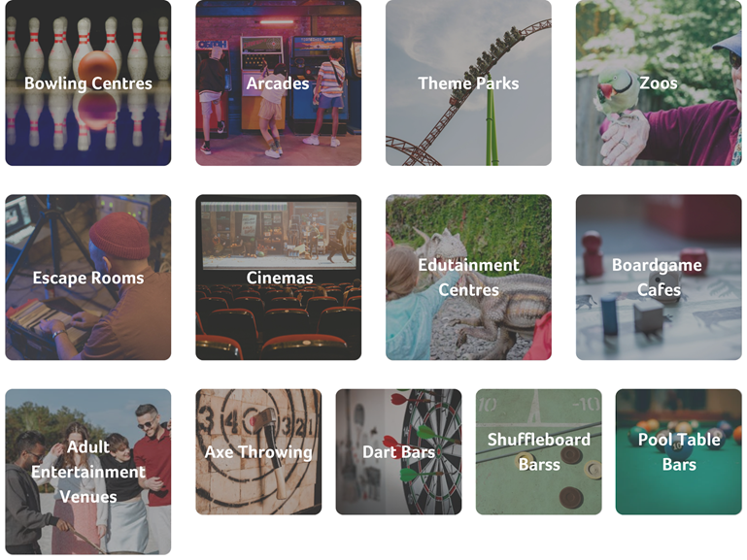
Task: Open Adult Entertainment Venues tile
Action: click(88, 472)
